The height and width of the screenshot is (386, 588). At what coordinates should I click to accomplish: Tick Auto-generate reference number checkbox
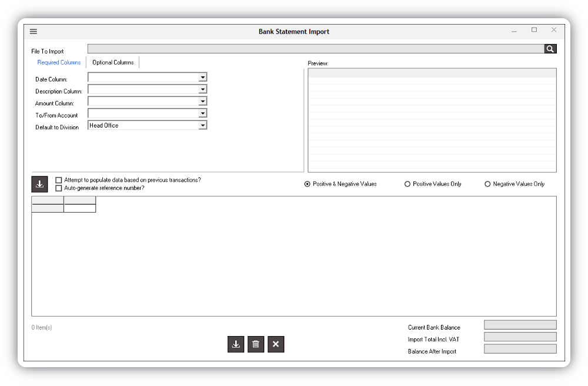[58, 188]
